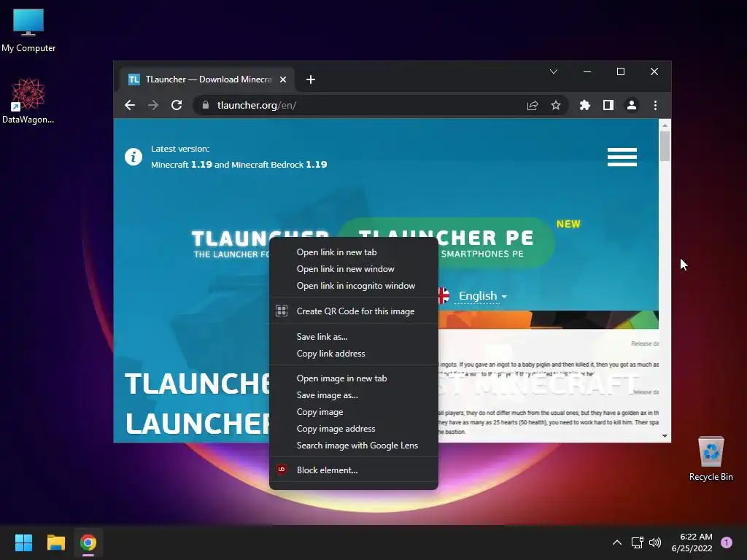Screen dimensions: 747x560
Task: Click the page scrollbar down arrow
Action: coord(665,436)
